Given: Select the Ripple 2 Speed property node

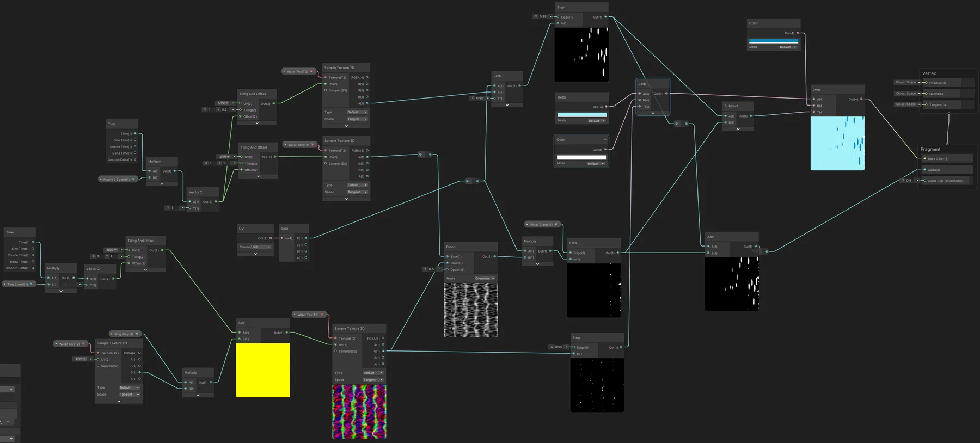Looking at the screenshot, I should 117,179.
